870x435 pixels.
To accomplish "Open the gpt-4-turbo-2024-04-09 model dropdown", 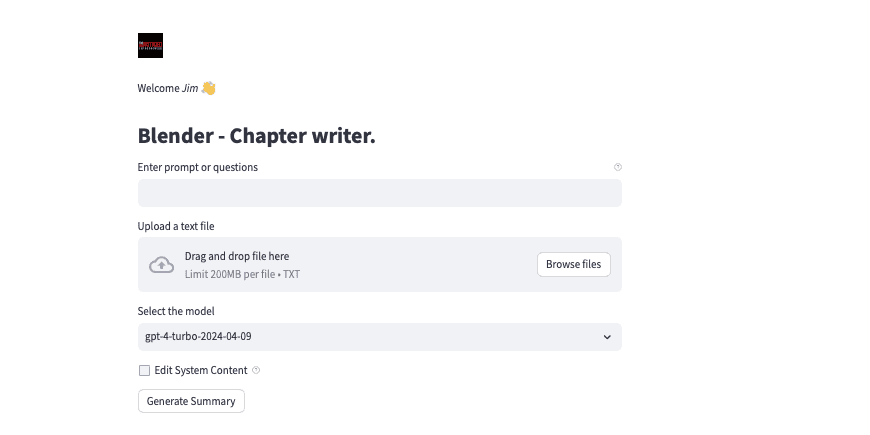I will [380, 337].
